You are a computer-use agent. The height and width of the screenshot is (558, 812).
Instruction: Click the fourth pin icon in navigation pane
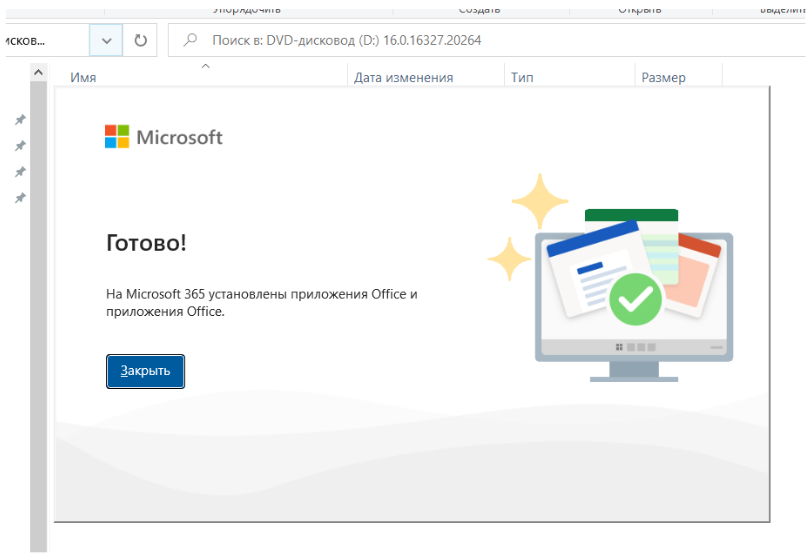19,198
